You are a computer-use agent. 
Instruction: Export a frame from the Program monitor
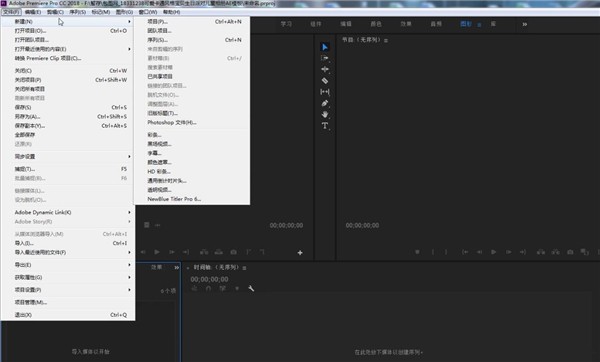pos(570,252)
